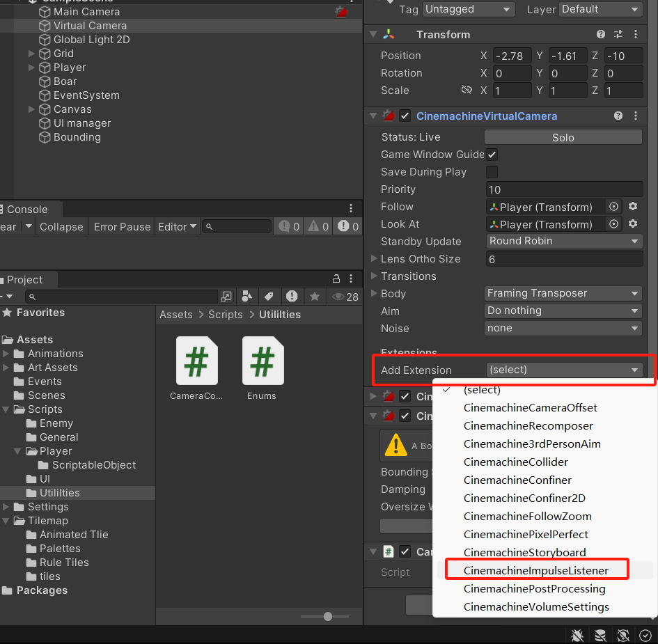The image size is (658, 644).
Task: Open Editor dropdown in Console toolbar
Action: click(177, 226)
